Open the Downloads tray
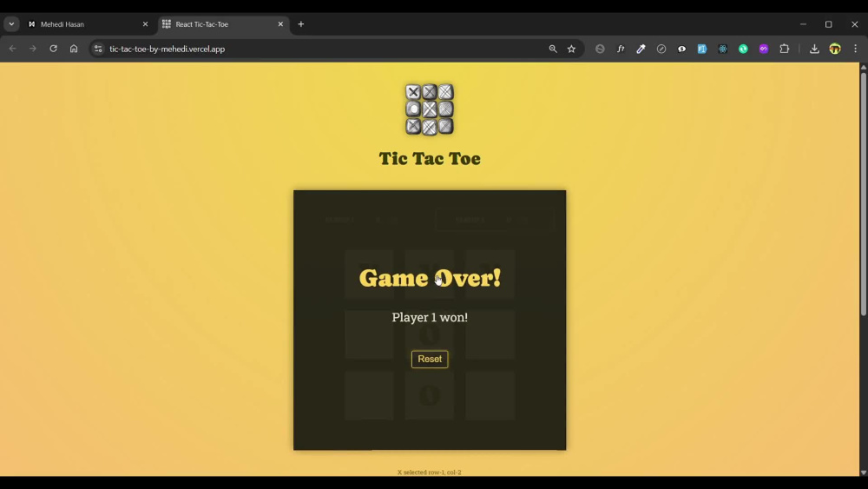 click(x=814, y=49)
